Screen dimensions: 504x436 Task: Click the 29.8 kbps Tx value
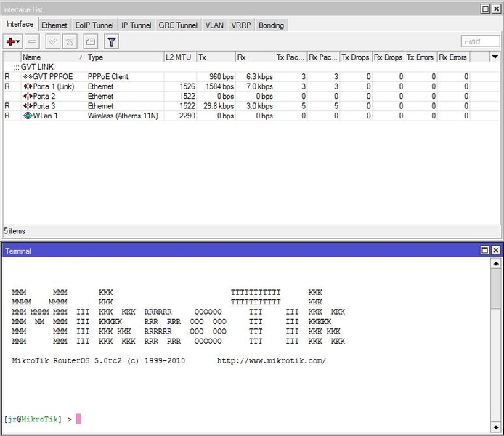(219, 106)
